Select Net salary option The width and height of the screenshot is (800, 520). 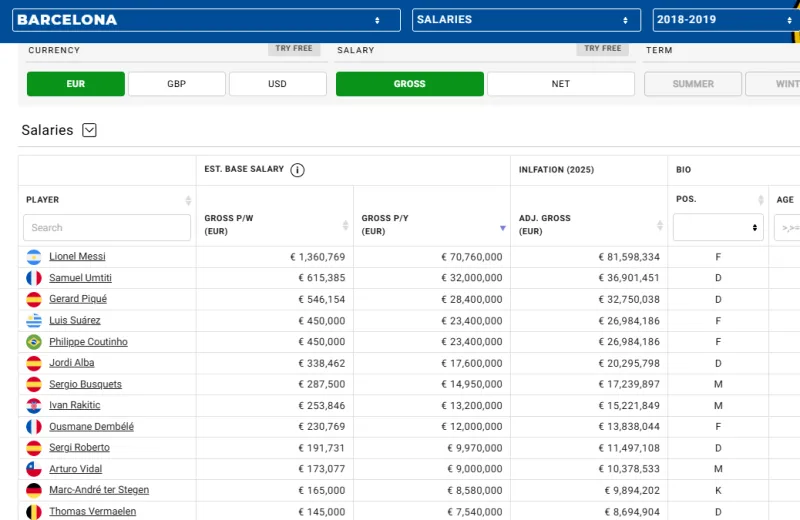point(561,84)
